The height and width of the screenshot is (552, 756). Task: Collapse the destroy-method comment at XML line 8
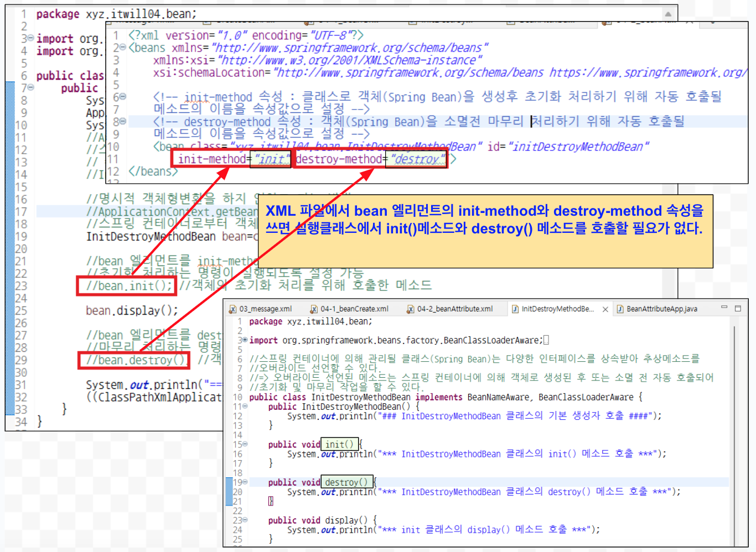coord(123,121)
